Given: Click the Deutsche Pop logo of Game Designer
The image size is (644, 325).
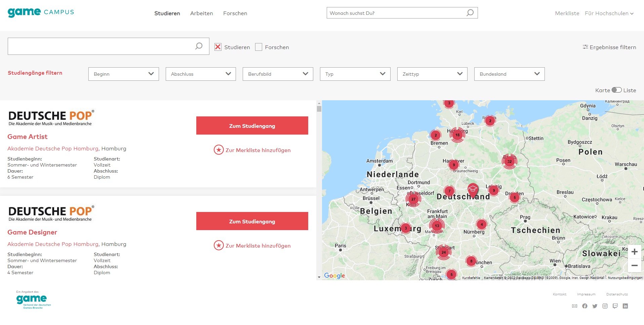Looking at the screenshot, I should [51, 213].
